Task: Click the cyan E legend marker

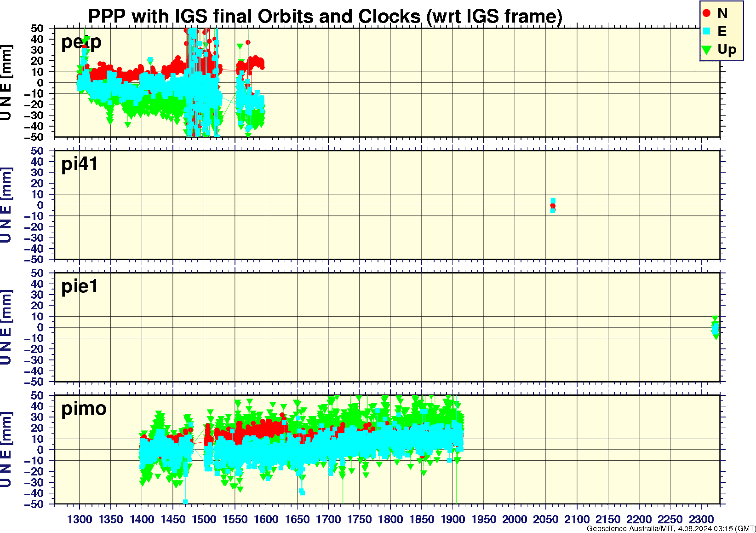Action: (x=707, y=31)
